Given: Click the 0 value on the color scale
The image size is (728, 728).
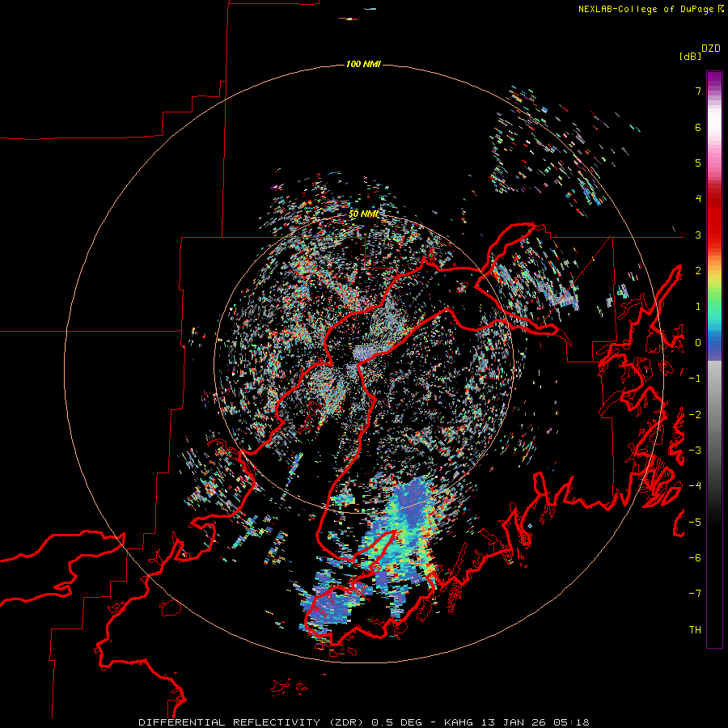Looking at the screenshot, I should pos(698,343).
